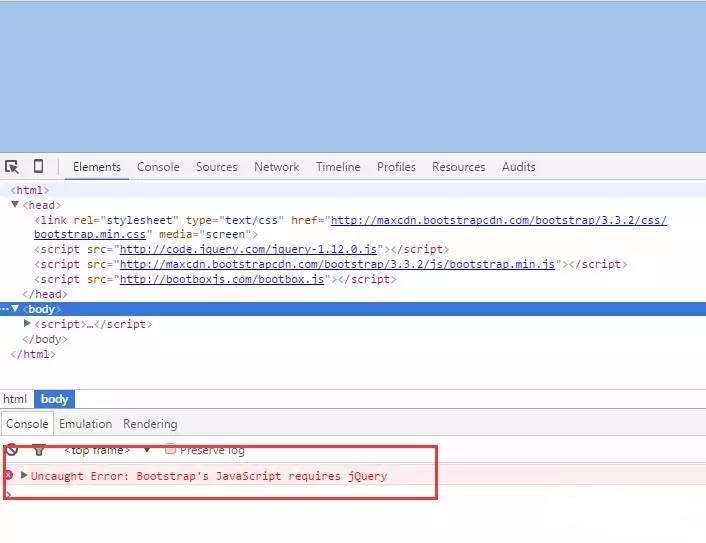Screen dimensions: 706x543
Task: Enable the Preserve log checkbox
Action: tap(171, 450)
